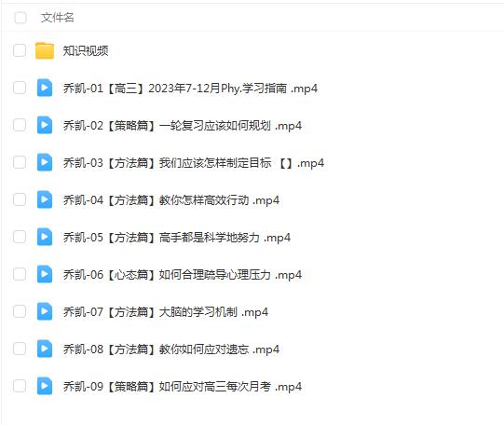The height and width of the screenshot is (425, 504).
Task: Check the box for 知识视频 folder
Action: tap(20, 50)
